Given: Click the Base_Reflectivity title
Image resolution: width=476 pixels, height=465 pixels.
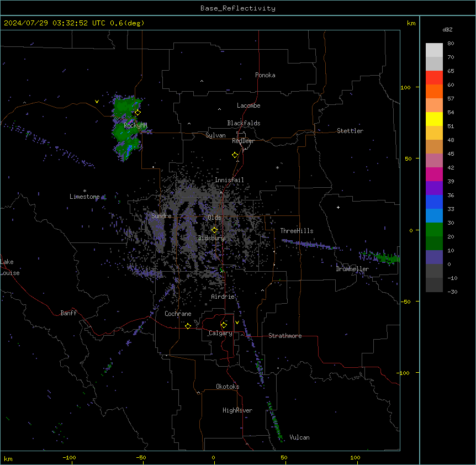Looking at the screenshot, I should (238, 8).
